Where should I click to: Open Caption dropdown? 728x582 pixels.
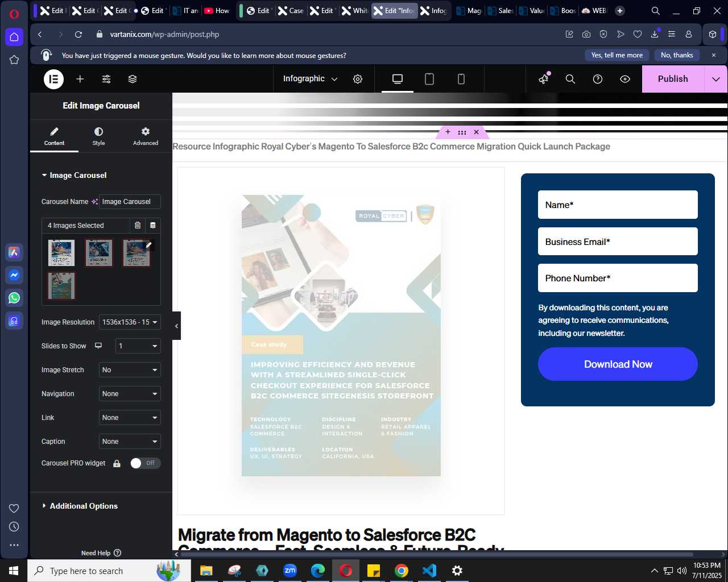point(130,442)
